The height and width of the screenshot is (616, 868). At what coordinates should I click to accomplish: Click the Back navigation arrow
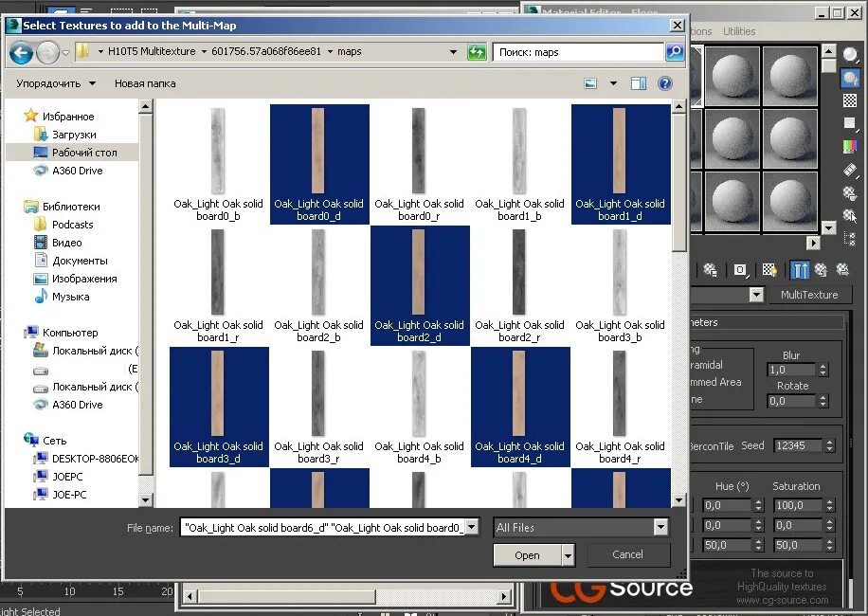(21, 52)
